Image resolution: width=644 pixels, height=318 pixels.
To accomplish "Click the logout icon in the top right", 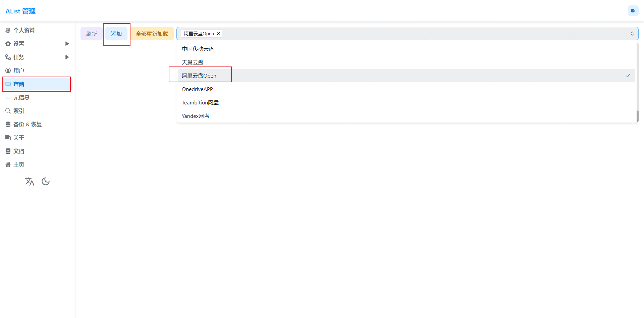I will [x=633, y=11].
